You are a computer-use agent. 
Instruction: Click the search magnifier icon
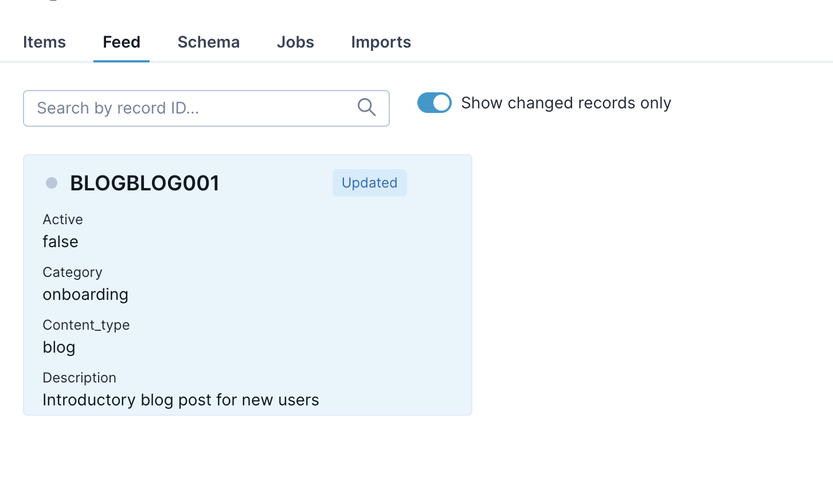366,107
